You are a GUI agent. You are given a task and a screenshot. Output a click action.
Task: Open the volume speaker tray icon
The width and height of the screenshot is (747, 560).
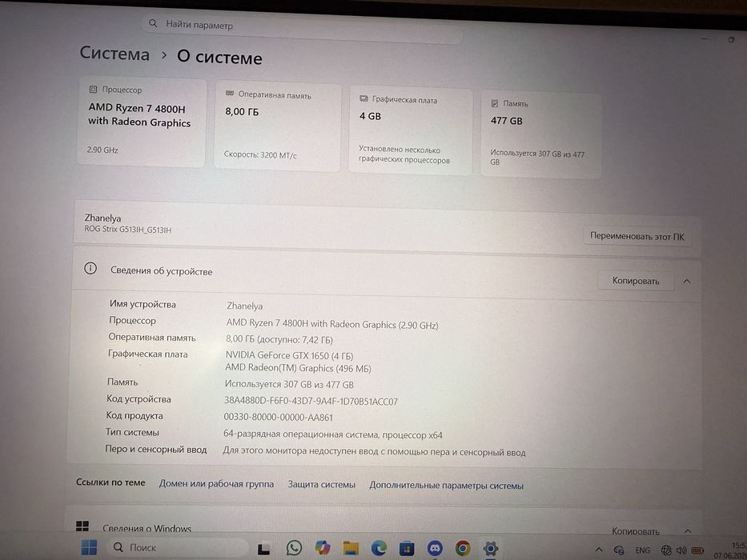(x=681, y=550)
